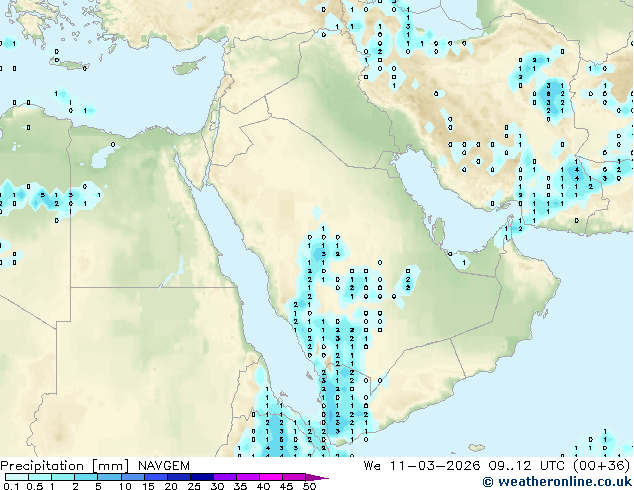Select the 5–10 mm legend color box

tap(109, 477)
